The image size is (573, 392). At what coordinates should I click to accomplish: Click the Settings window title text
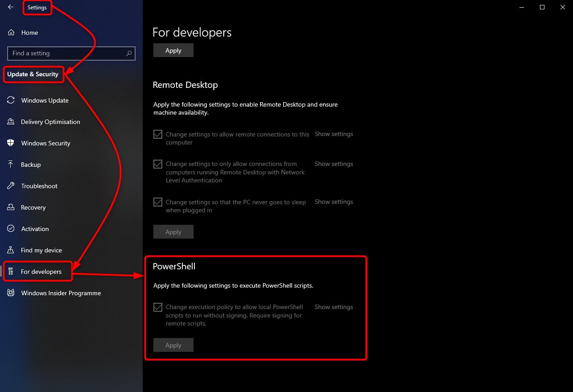(37, 8)
